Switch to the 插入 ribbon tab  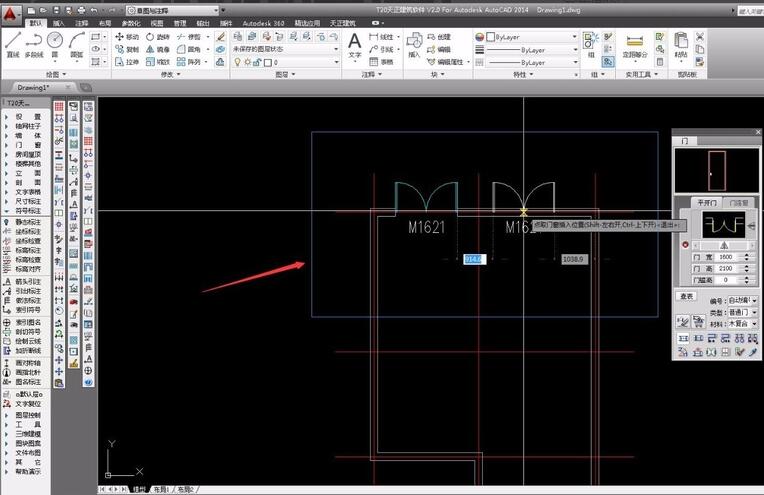point(58,23)
